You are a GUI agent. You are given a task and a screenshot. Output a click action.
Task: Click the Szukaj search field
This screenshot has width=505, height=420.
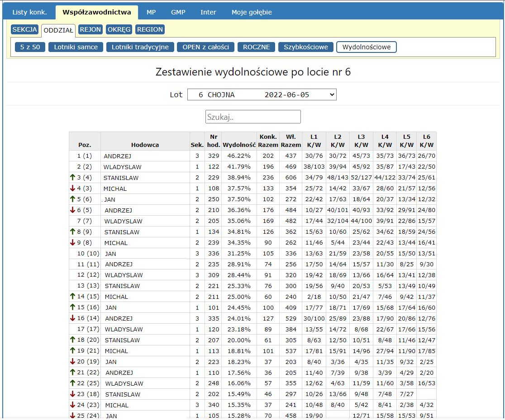point(253,117)
